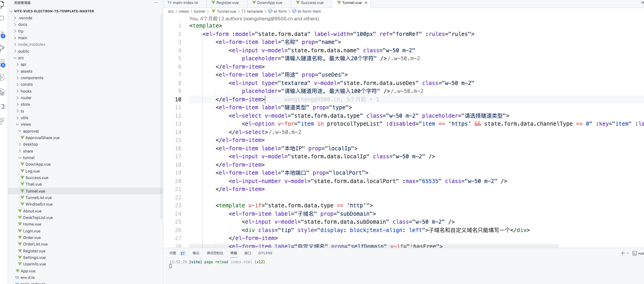This screenshot has height=284, width=644.
Task: Open the 端口 ports panel tab
Action: pos(247,253)
